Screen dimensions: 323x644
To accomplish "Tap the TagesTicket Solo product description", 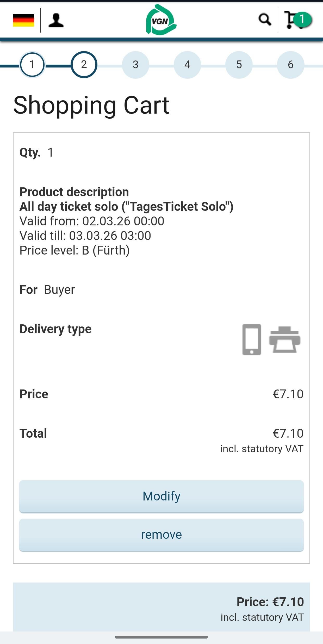I will (x=126, y=207).
